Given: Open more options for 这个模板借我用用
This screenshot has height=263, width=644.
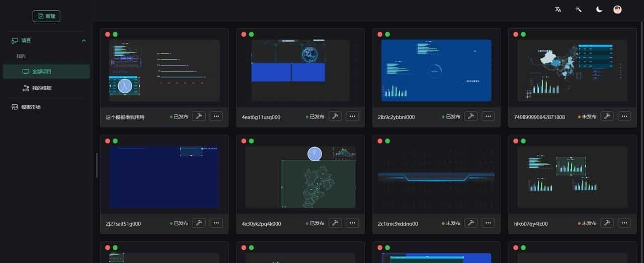Looking at the screenshot, I should (x=216, y=116).
